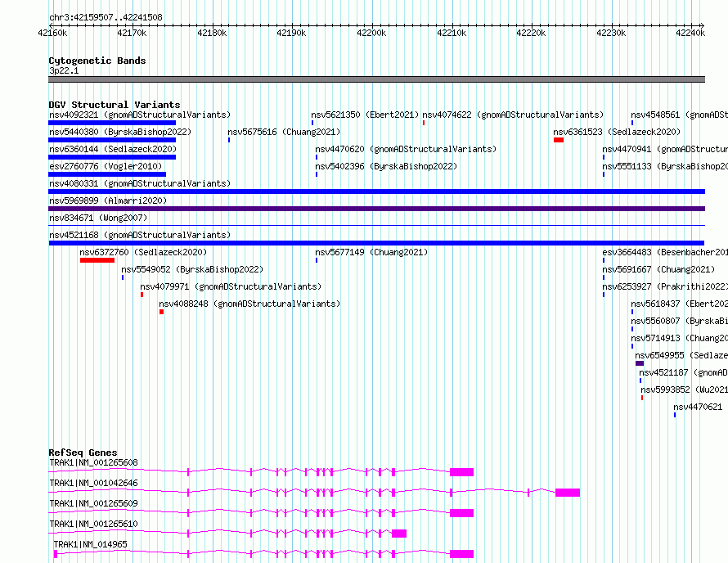Viewport: 728px width, 563px height.
Task: Open transcript TRAK1|NM_001042646 label
Action: click(x=93, y=483)
